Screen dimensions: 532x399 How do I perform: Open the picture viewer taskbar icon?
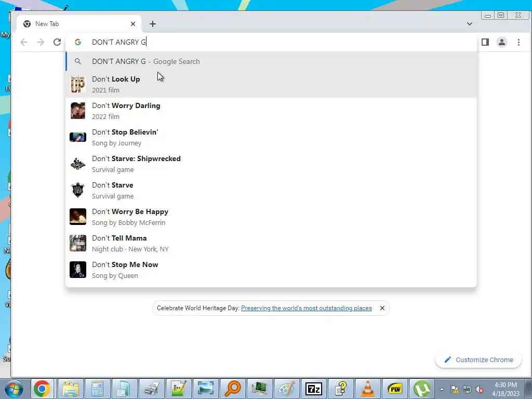(x=205, y=389)
